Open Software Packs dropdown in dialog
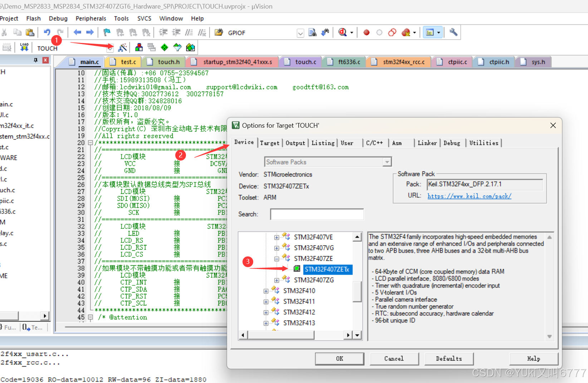This screenshot has width=588, height=383. point(387,162)
